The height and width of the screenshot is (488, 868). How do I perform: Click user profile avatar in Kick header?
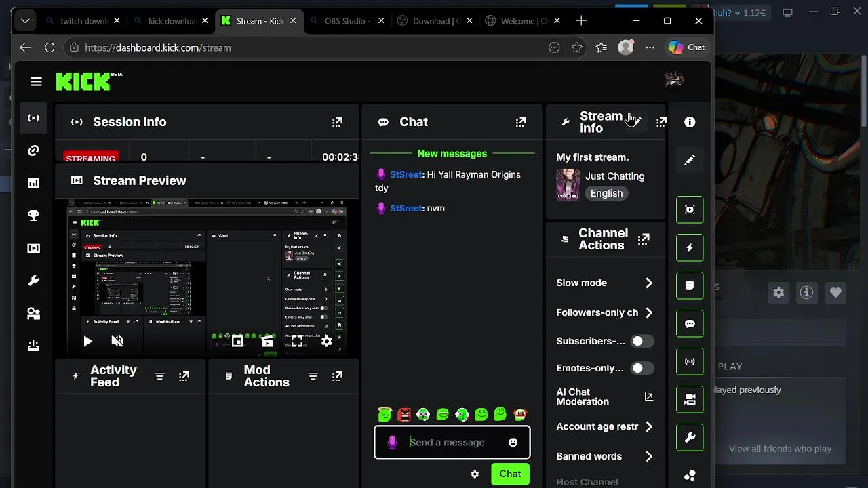point(673,81)
